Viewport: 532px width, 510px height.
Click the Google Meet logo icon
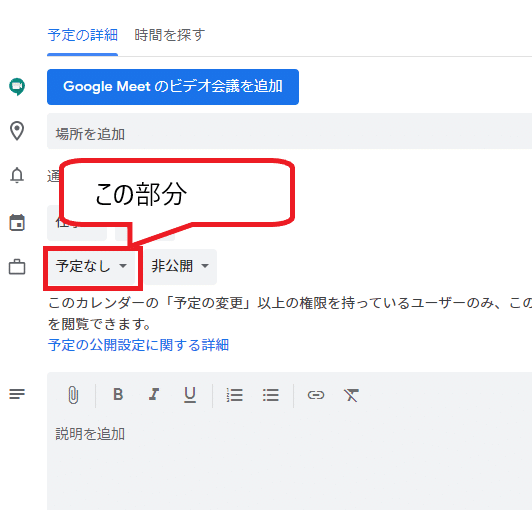(17, 87)
